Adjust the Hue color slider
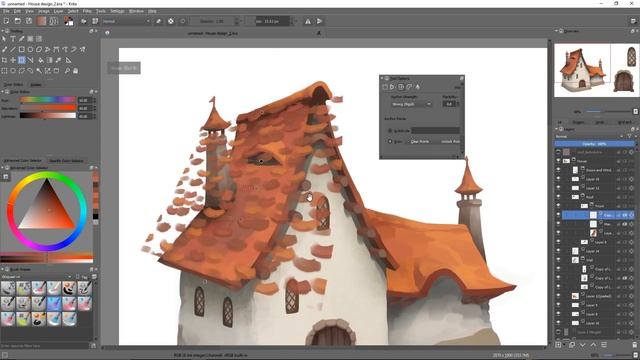The width and height of the screenshot is (640, 360). coord(48,100)
